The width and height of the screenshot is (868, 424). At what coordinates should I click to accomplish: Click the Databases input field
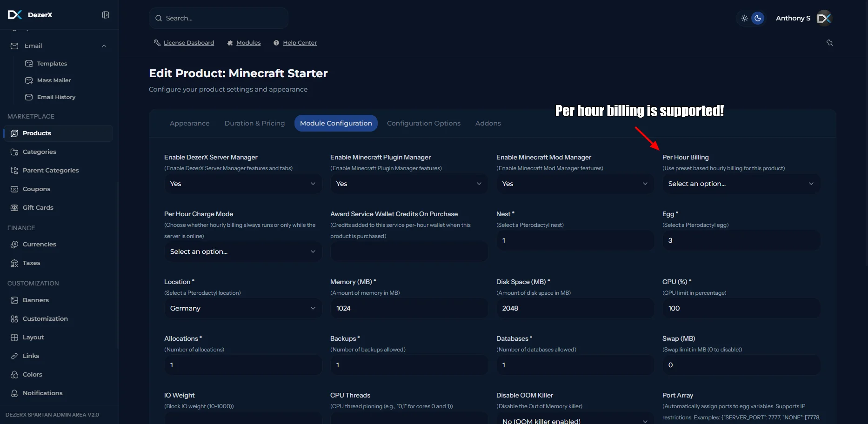(x=575, y=365)
